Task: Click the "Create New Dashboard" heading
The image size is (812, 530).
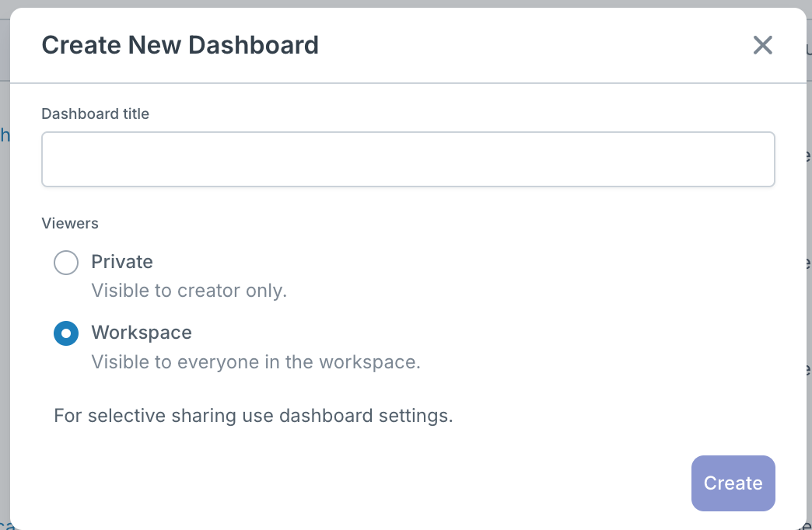Action: click(x=180, y=45)
